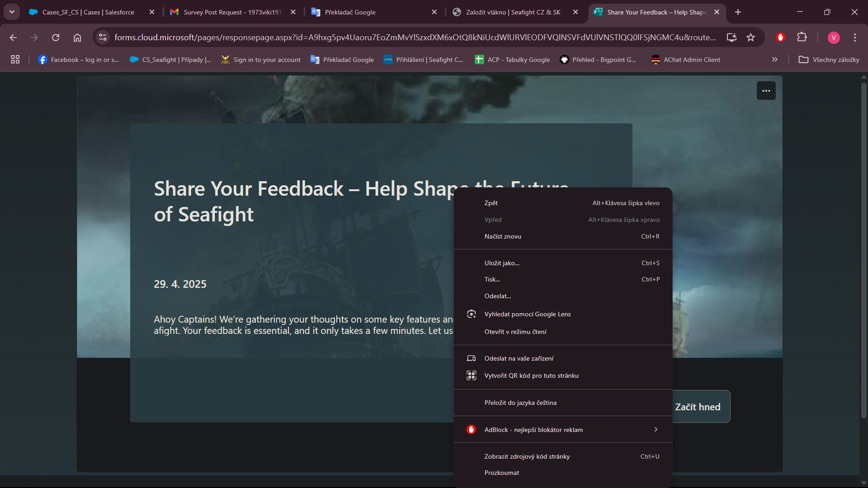Viewport: 868px width, 488px height.
Task: Choose Otevřít v režimu čtení
Action: tap(563, 332)
